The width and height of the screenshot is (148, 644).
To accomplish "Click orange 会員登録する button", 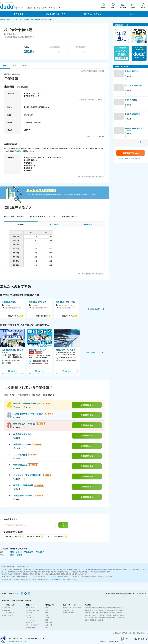I will [x=130, y=153].
